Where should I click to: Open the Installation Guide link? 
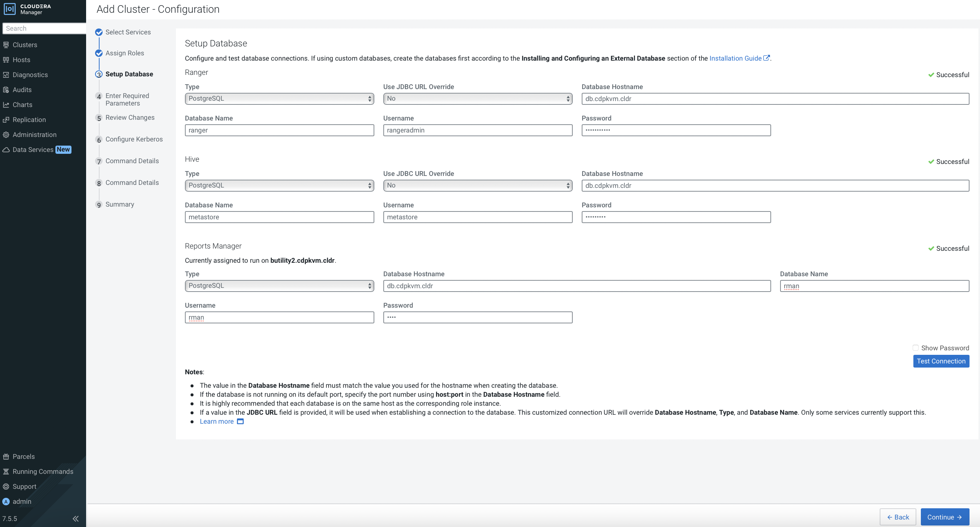(736, 58)
